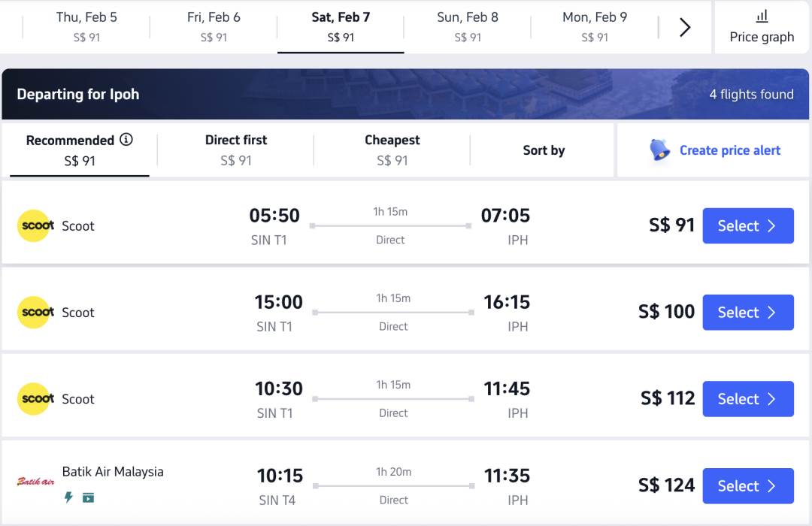
Task: Select the S$ 100 Scoot flight at 15:00
Action: coord(747,313)
